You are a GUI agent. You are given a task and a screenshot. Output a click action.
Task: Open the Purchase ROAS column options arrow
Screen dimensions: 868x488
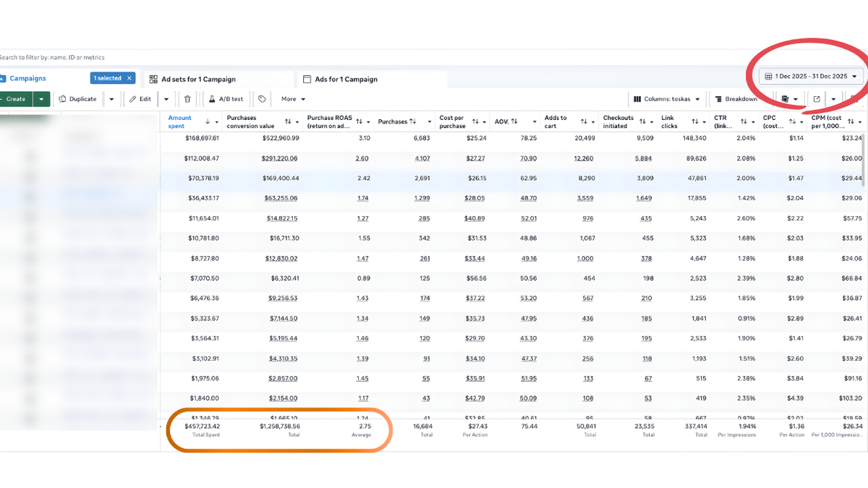tap(369, 122)
